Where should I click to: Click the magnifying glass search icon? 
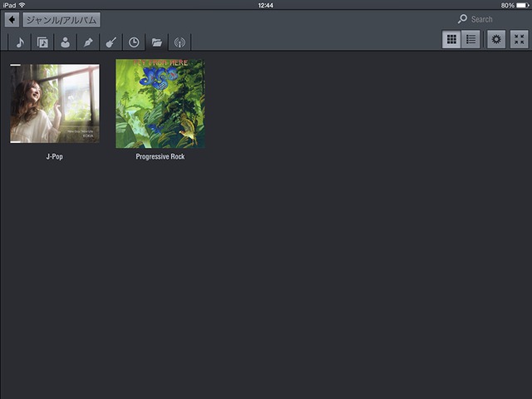click(462, 19)
